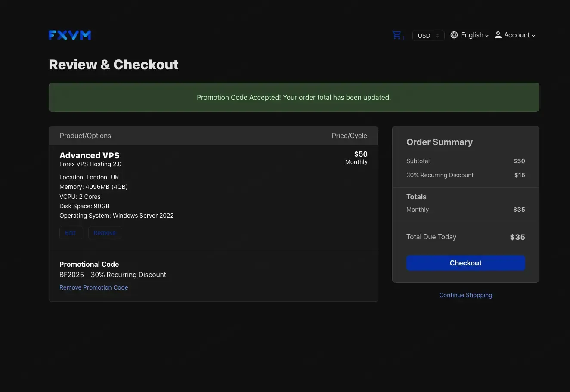This screenshot has height=392, width=570.
Task: Click the Subtotal label in Order Summary
Action: (418, 161)
